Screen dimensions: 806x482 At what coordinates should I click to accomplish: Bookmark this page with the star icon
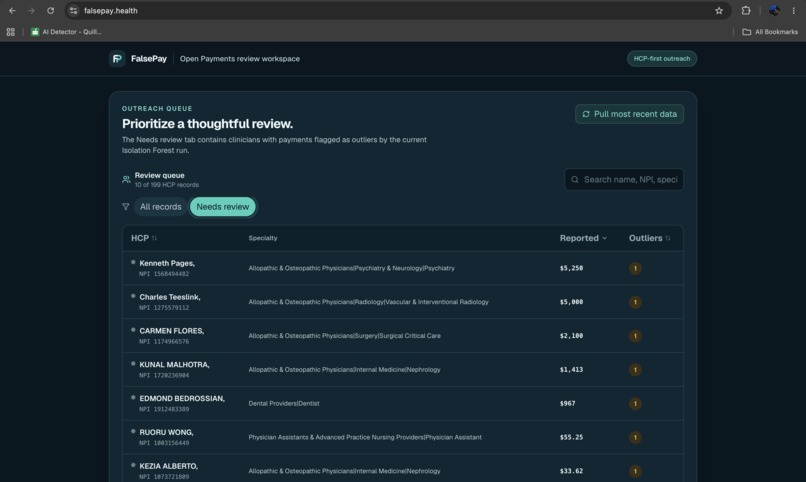[x=719, y=10]
